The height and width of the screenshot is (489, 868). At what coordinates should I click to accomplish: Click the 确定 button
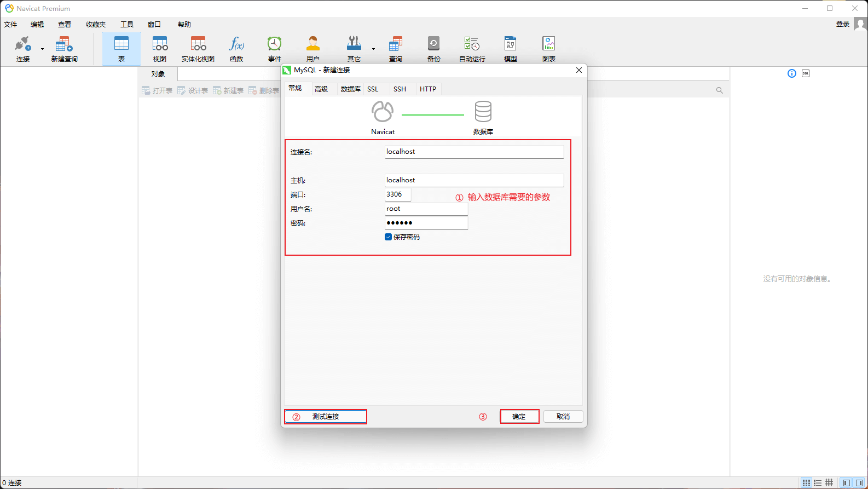coord(519,417)
